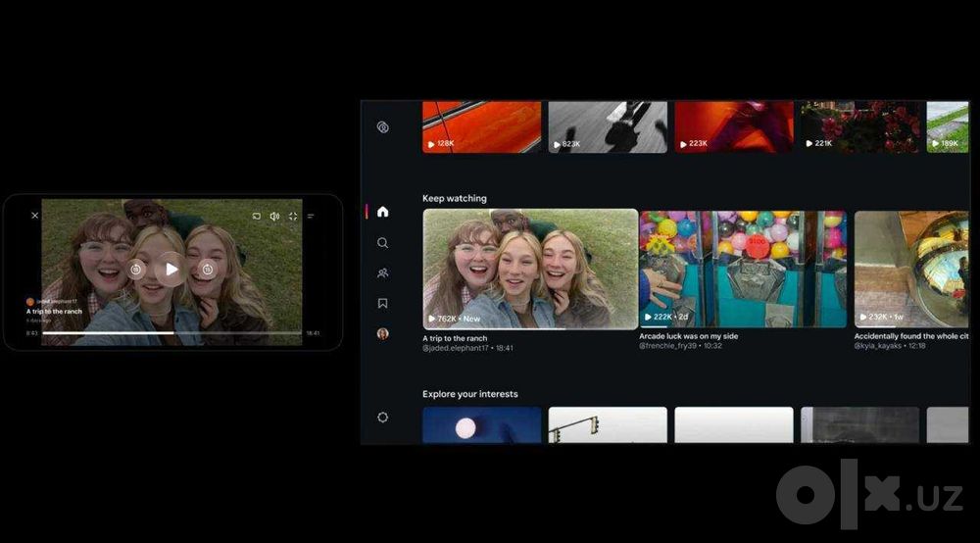Seek on the phone video progress bar
980x543 pixels.
(x=171, y=333)
